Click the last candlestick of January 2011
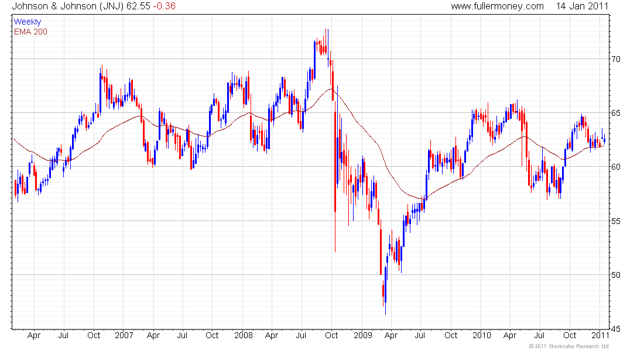 604,140
